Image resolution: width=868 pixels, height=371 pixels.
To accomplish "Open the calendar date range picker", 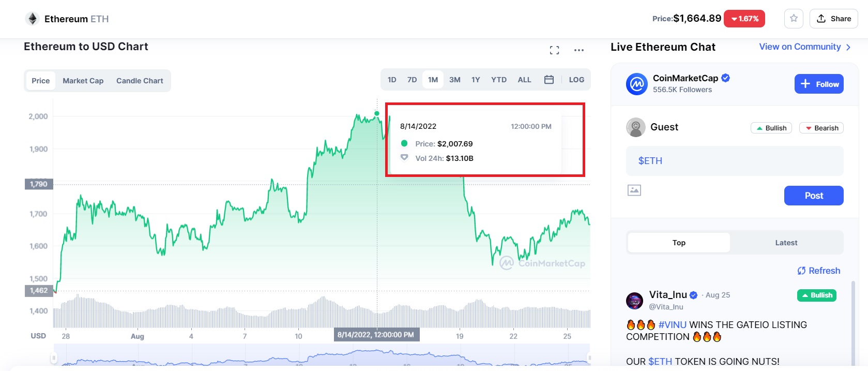I will click(549, 80).
